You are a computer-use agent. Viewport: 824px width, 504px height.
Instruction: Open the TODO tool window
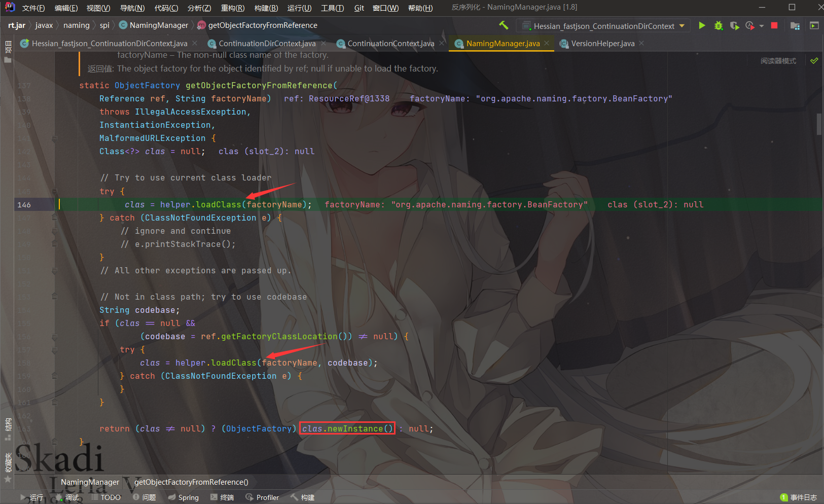point(106,497)
